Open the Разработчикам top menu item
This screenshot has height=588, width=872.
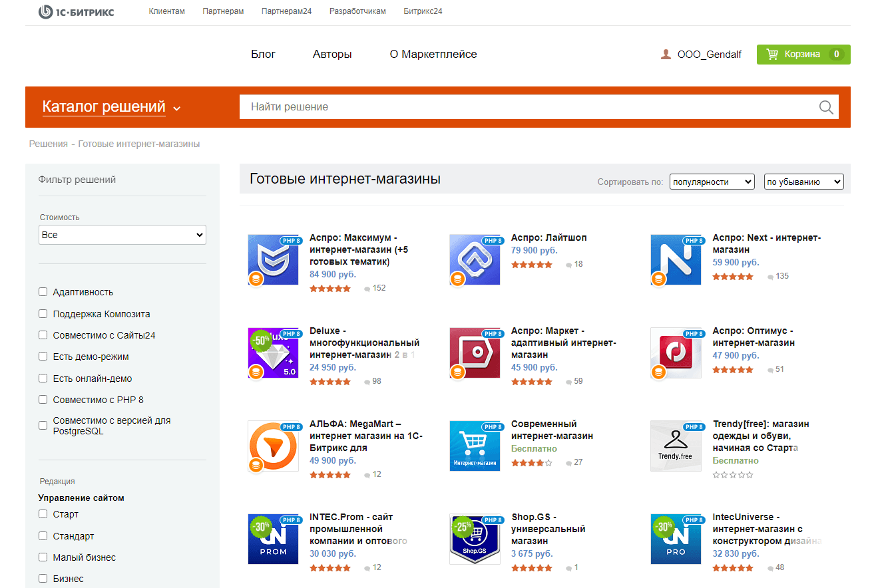pyautogui.click(x=357, y=11)
